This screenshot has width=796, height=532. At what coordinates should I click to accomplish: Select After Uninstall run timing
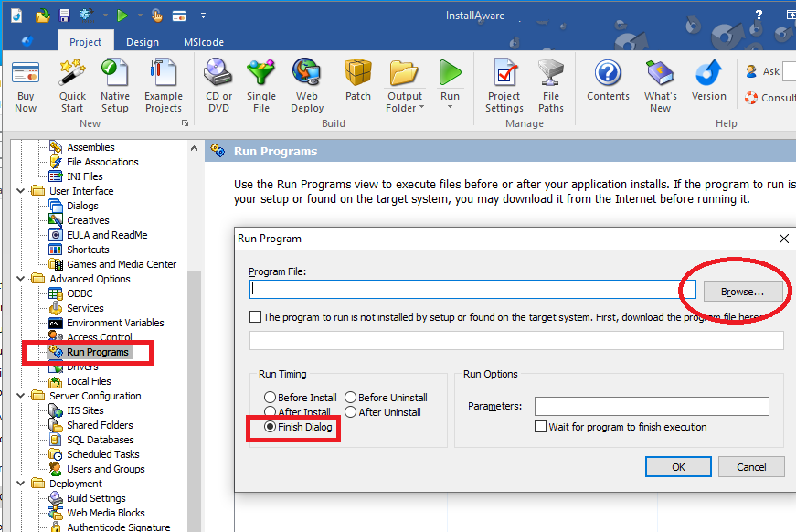point(350,412)
